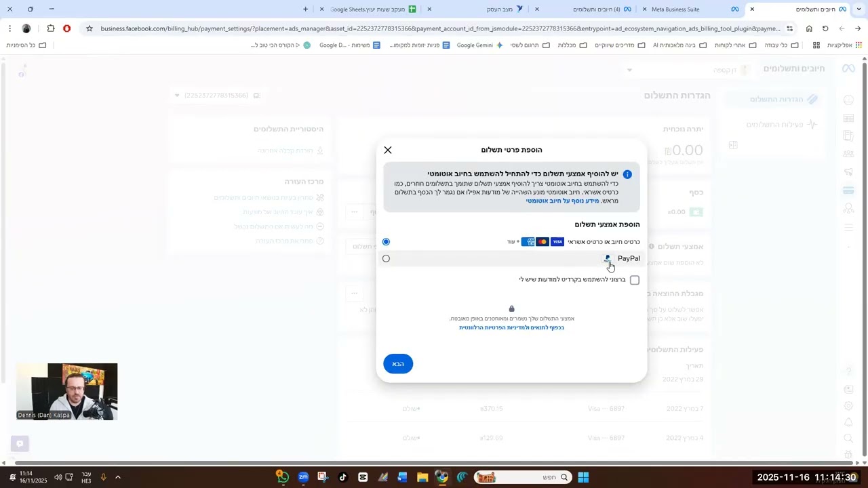This screenshot has width=868, height=488.
Task: Open CapCut from the taskbar
Action: (x=363, y=477)
